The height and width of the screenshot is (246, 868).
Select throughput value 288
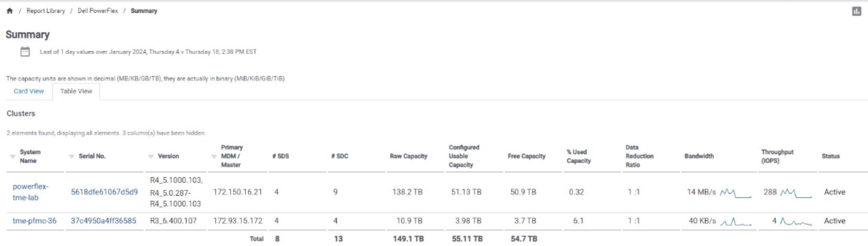pyautogui.click(x=770, y=192)
